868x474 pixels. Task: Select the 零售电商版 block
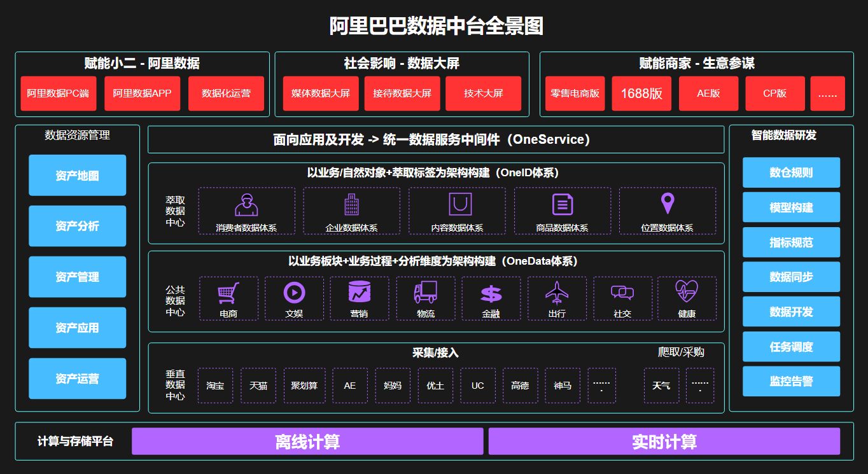(575, 94)
